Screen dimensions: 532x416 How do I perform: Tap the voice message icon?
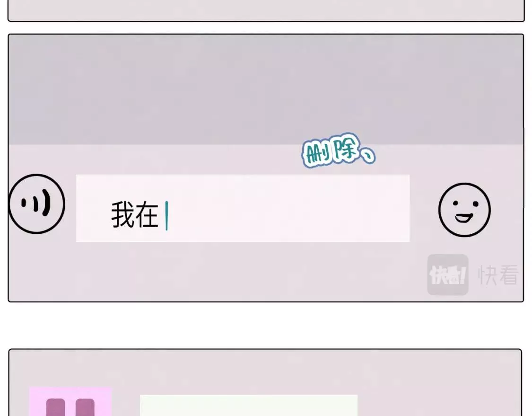click(36, 204)
